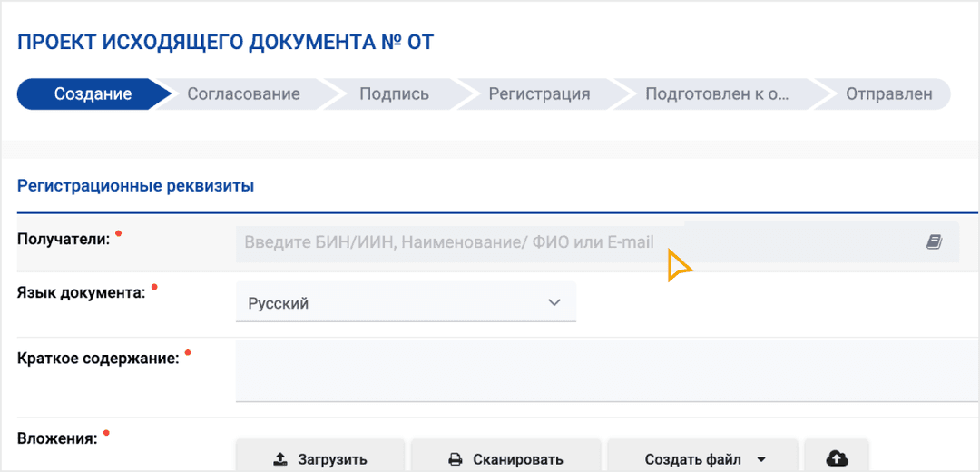
Task: Go to the Согласование stage step
Action: coord(243,93)
